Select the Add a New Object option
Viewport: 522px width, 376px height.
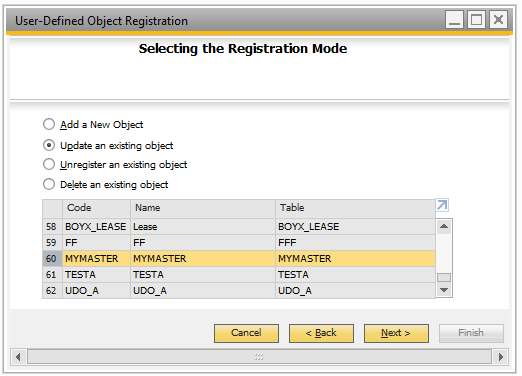pyautogui.click(x=93, y=124)
